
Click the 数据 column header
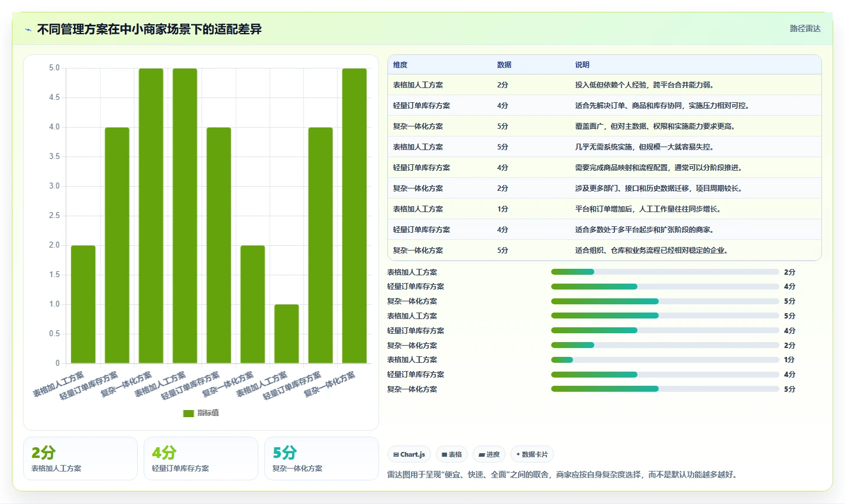coord(504,65)
